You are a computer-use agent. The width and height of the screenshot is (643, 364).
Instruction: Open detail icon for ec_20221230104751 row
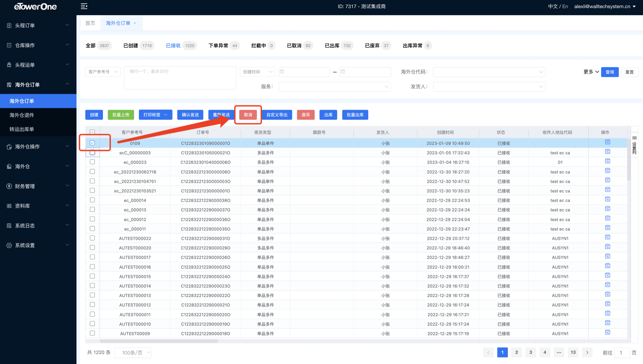(x=607, y=180)
